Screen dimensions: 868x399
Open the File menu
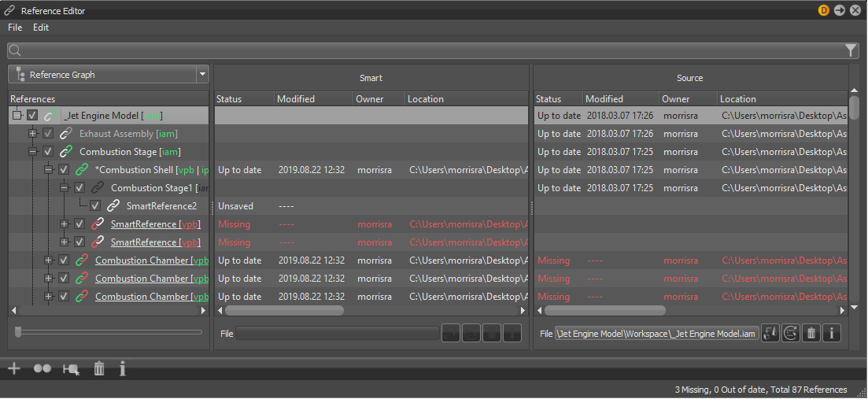[15, 27]
